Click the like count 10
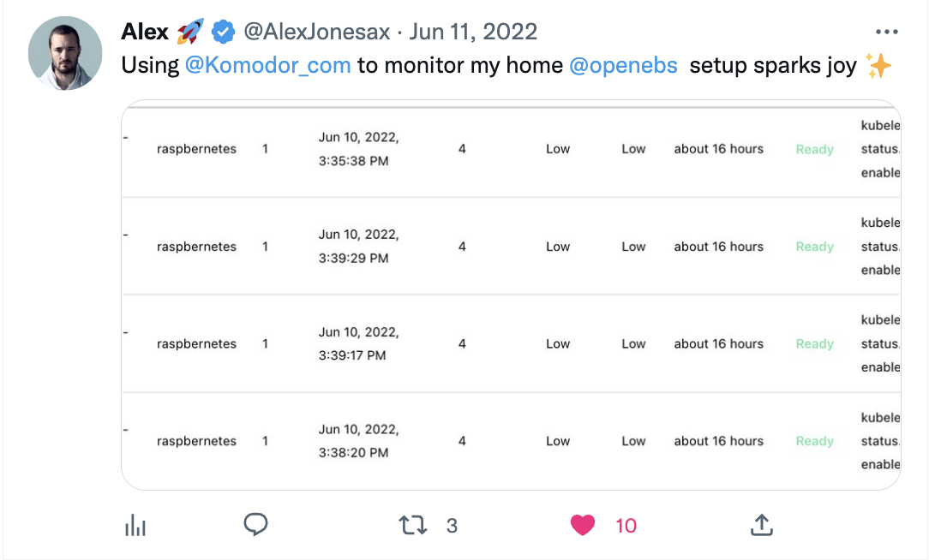This screenshot has height=560, width=929. tap(626, 526)
